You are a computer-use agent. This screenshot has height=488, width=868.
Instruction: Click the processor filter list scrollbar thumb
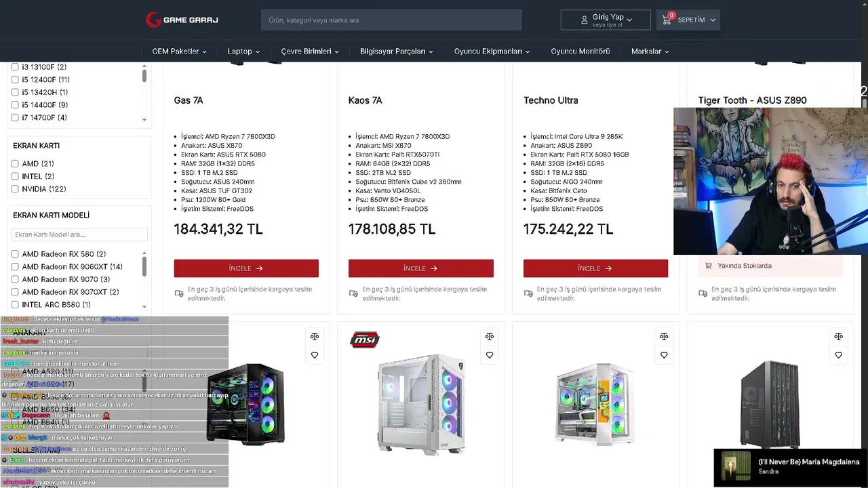[144, 77]
